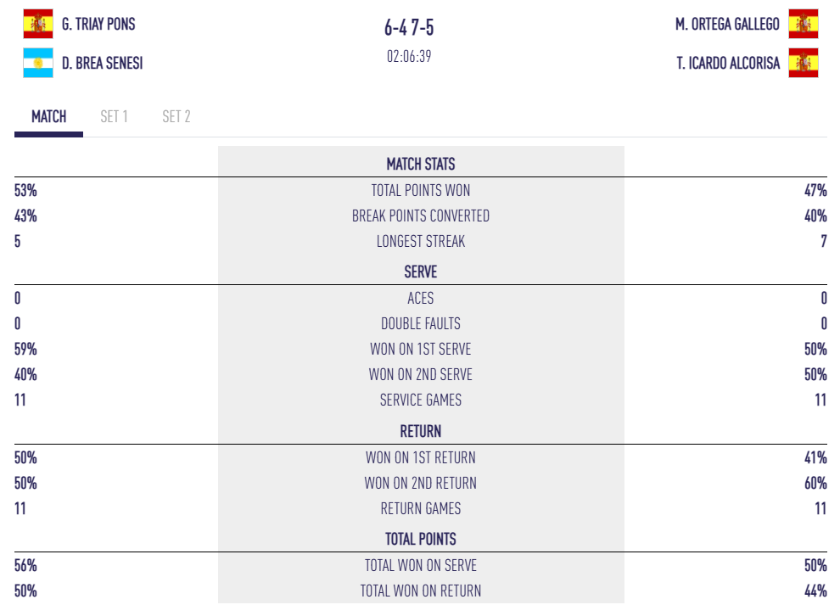Switch to the SET 1 tab
Screen dimensions: 840x616
(x=114, y=116)
